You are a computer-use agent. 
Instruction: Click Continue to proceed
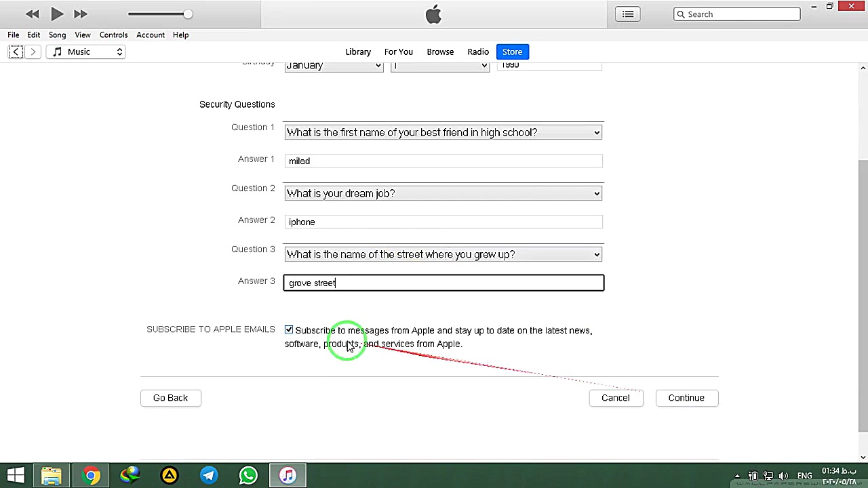[686, 398]
